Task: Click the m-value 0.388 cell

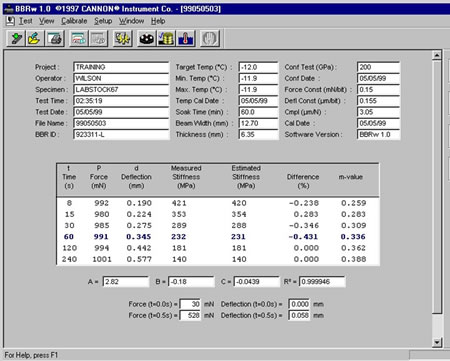Action: 353,259
